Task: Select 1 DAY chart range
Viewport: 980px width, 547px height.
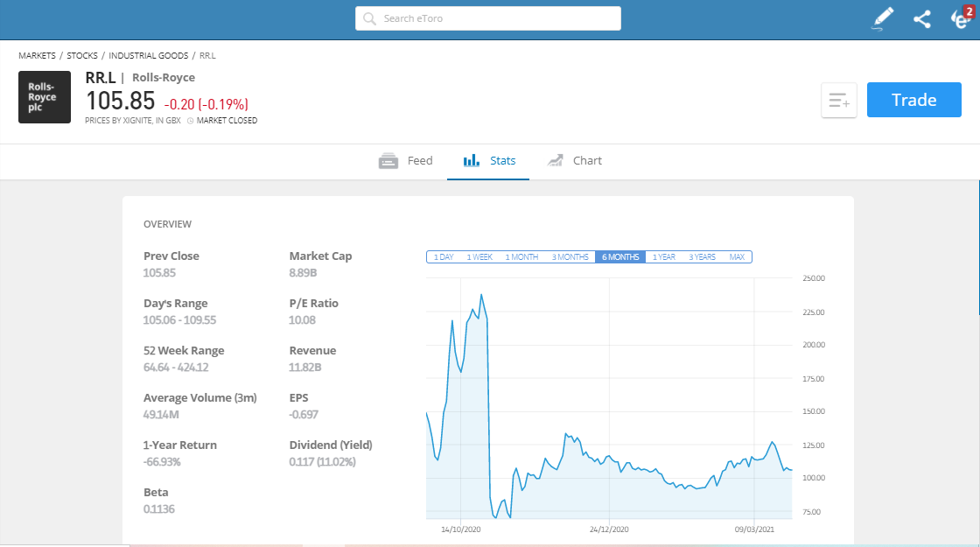Action: (444, 257)
